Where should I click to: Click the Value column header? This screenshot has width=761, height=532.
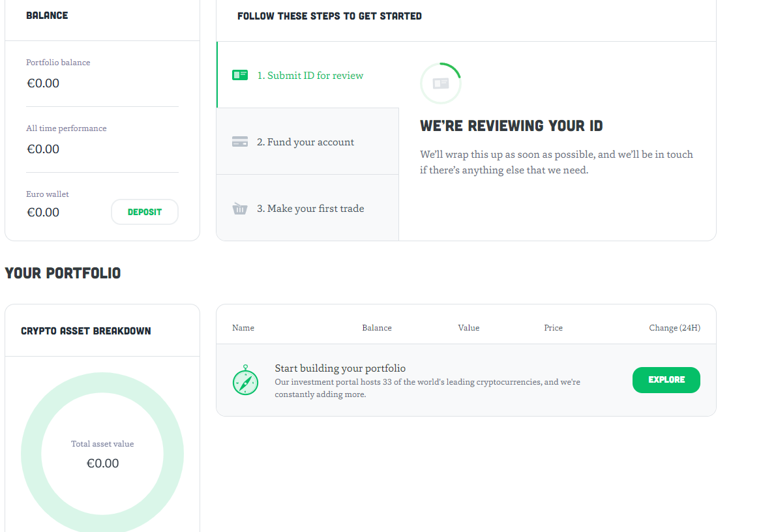pos(469,327)
